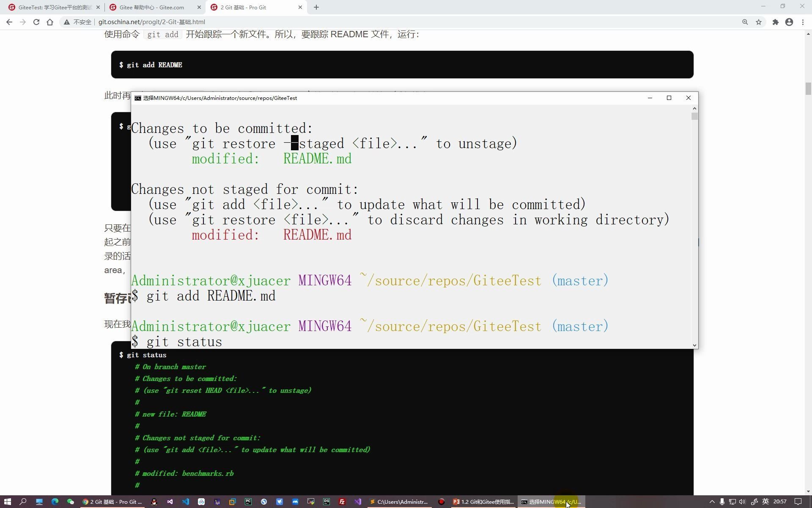
Task: Click the browser page scrollbar down arrow
Action: pos(808,491)
